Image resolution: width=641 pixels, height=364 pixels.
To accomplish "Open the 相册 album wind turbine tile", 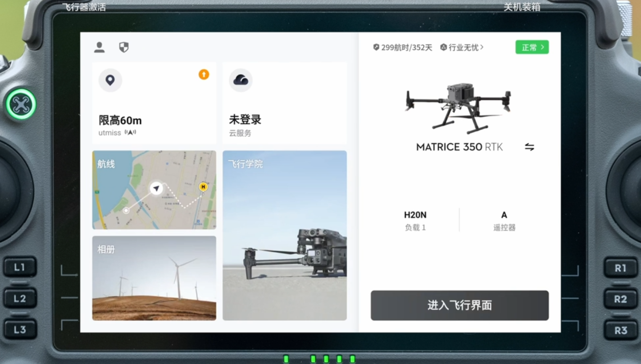I will (x=154, y=278).
